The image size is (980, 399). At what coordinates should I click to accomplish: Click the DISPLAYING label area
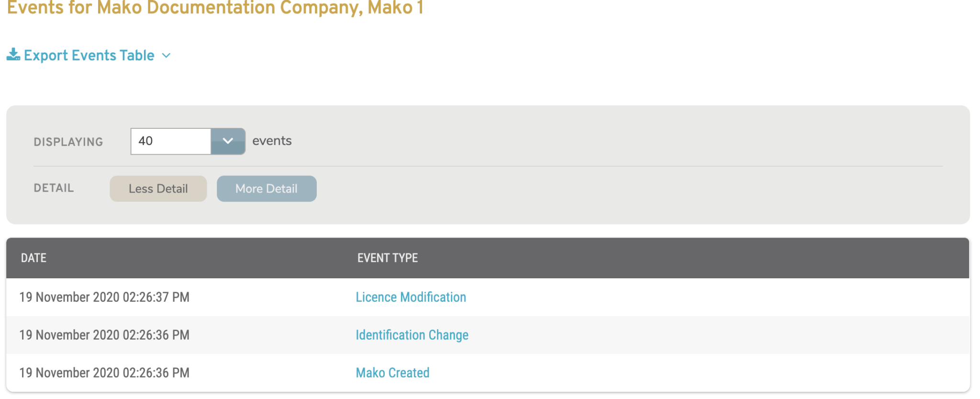(x=68, y=141)
